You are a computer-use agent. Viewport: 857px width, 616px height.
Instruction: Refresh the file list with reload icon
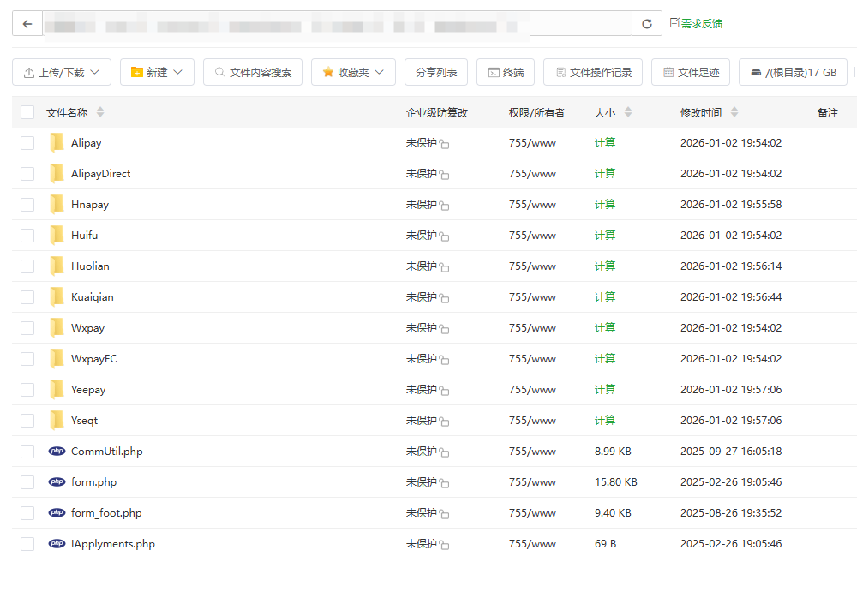point(647,24)
